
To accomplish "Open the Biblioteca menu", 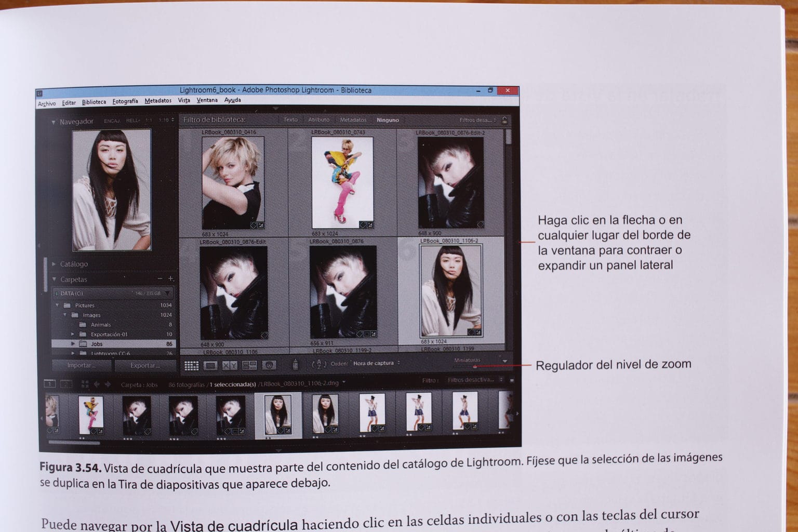I will click(x=94, y=102).
